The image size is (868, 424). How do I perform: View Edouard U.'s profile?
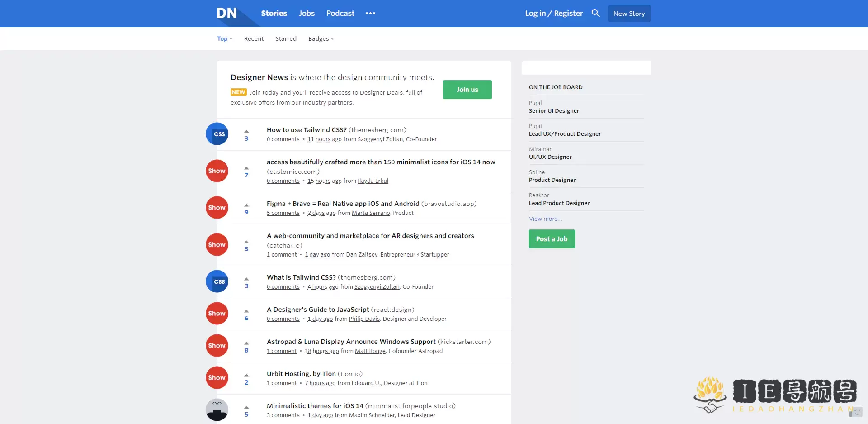(x=366, y=383)
